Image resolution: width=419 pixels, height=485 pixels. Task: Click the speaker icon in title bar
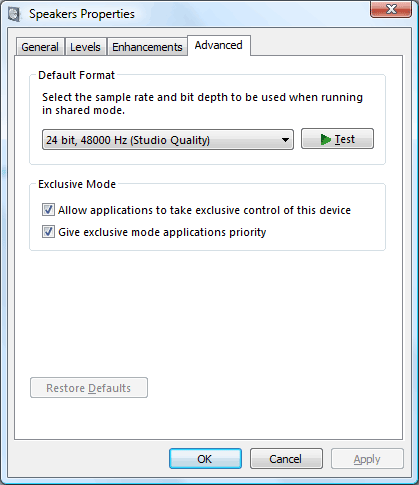coord(14,14)
